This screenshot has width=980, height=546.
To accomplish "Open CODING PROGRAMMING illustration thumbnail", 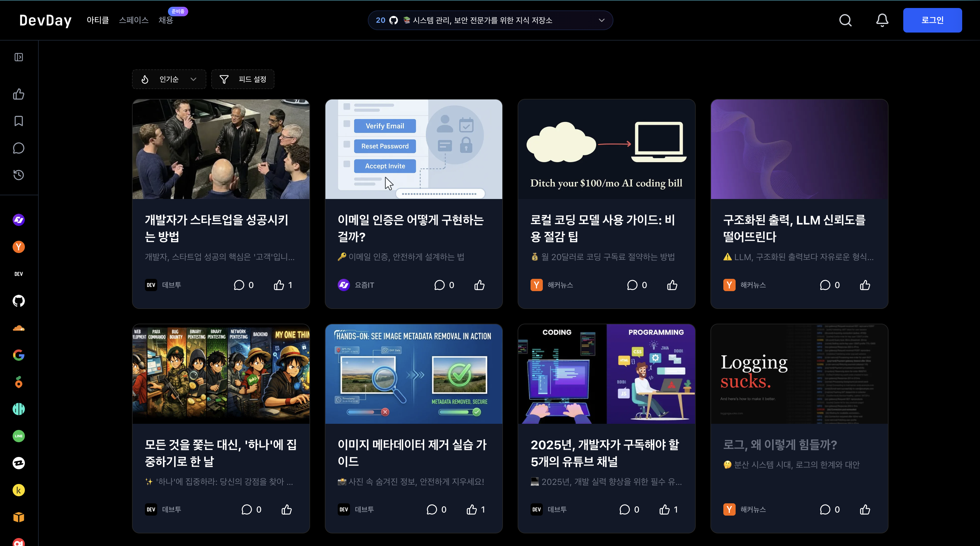I will [x=606, y=374].
